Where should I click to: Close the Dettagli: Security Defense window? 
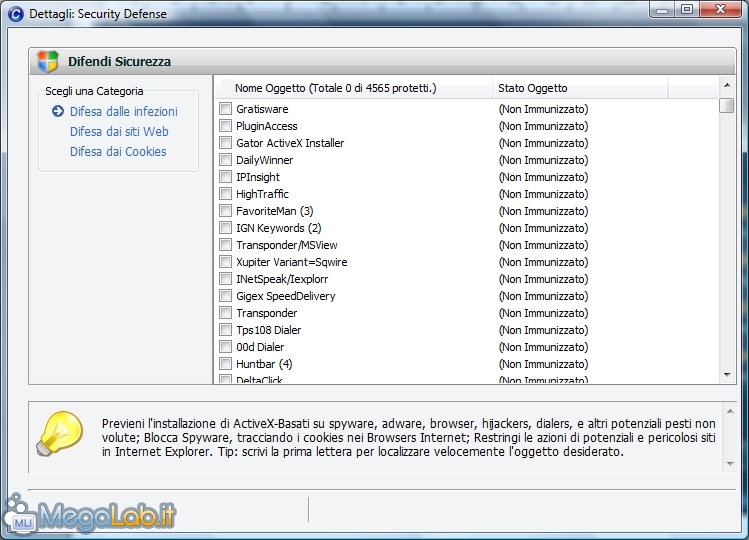(721, 10)
